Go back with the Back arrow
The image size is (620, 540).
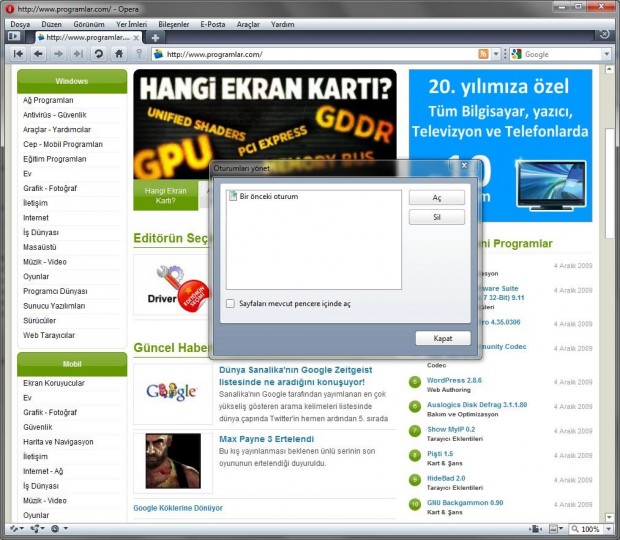[x=38, y=54]
